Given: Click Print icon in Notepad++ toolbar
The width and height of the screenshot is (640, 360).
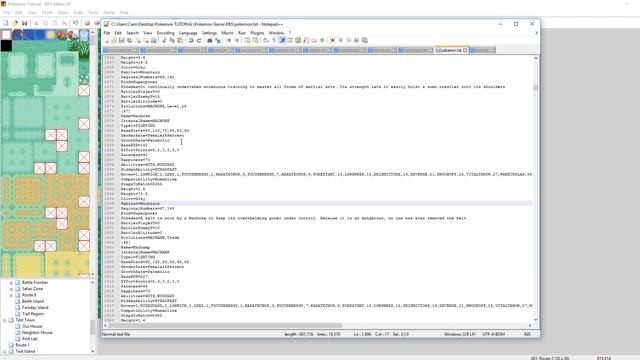Looking at the screenshot, I should coord(153,40).
